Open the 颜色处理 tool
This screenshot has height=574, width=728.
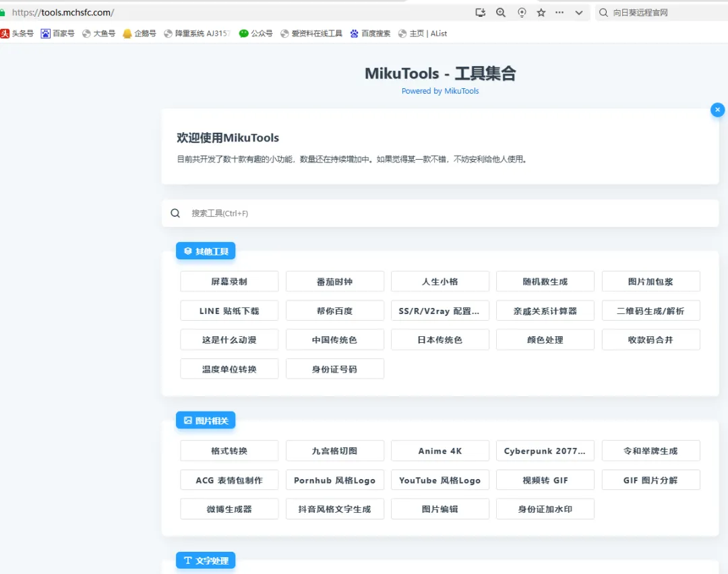[545, 340]
